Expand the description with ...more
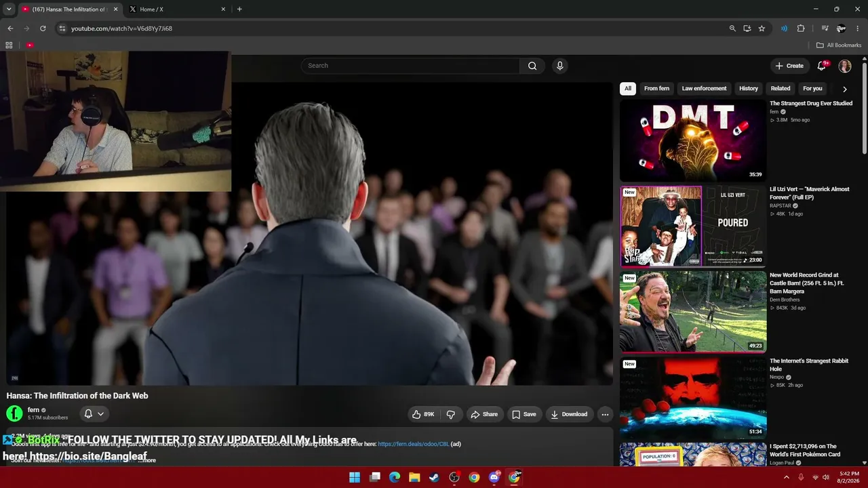Image resolution: width=868 pixels, height=488 pixels. click(x=147, y=460)
